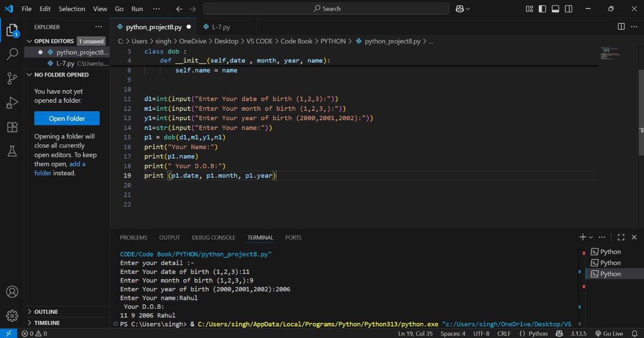Maximize the terminal panel size
This screenshot has width=644, height=338.
(621, 237)
